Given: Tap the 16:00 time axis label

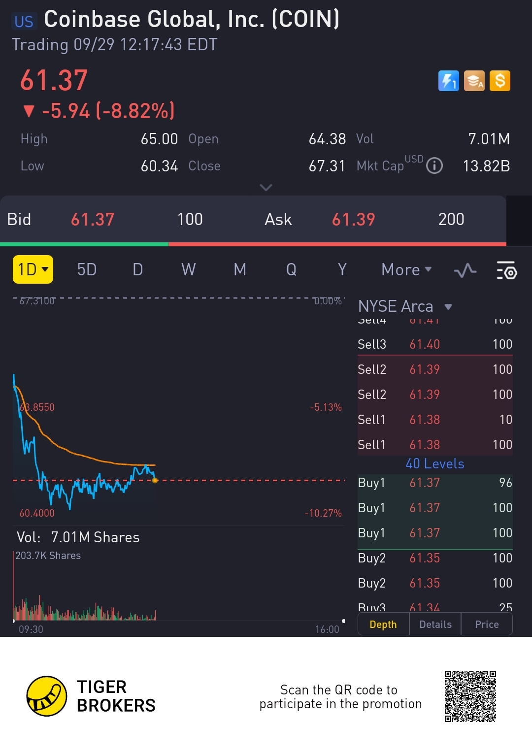Looking at the screenshot, I should tap(327, 629).
